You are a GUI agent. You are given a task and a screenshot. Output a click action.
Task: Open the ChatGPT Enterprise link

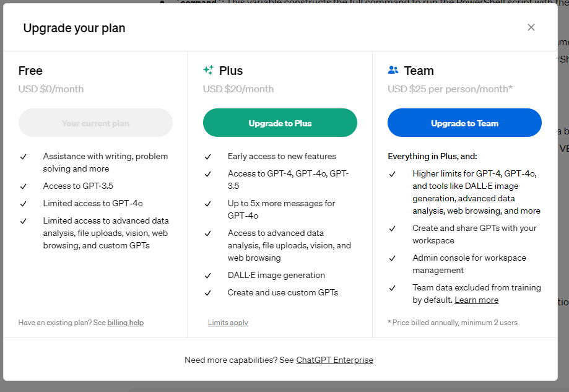334,360
